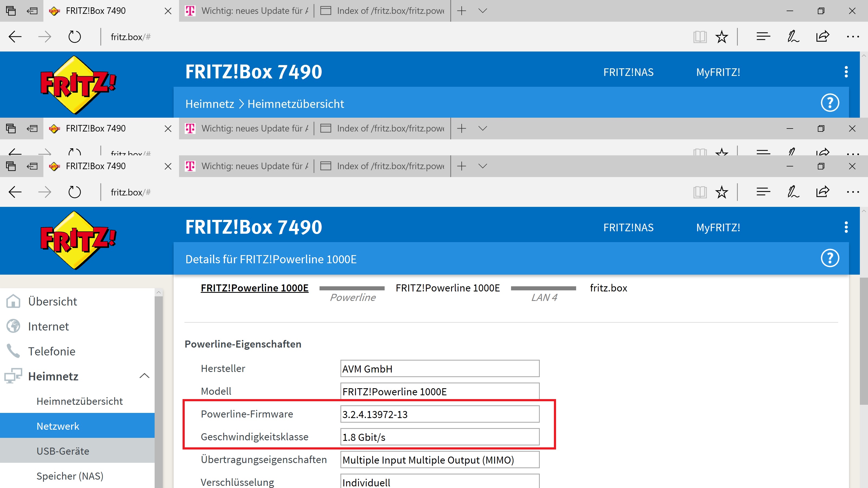Click the Telefonie phone icon in sidebar
868x488 pixels.
point(14,351)
